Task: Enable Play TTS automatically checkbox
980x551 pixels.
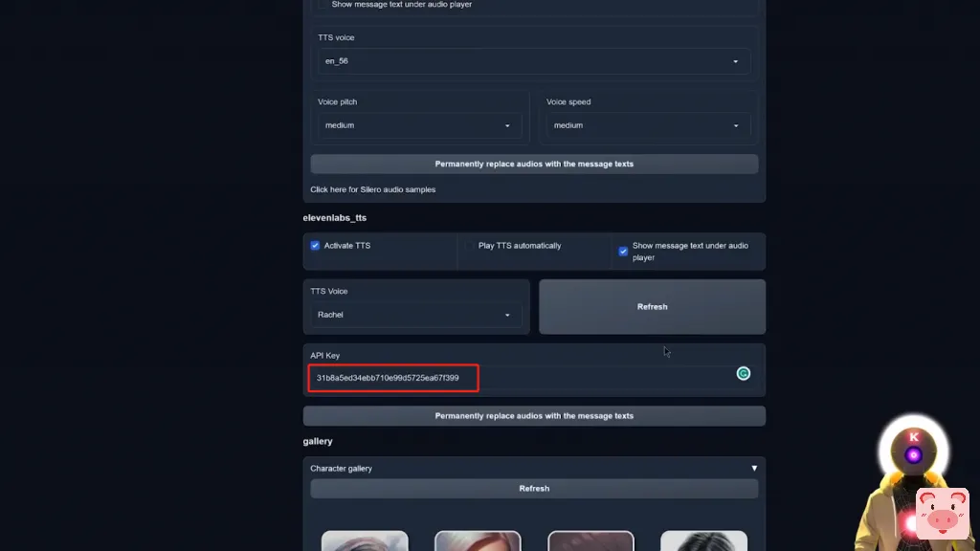Action: (469, 246)
